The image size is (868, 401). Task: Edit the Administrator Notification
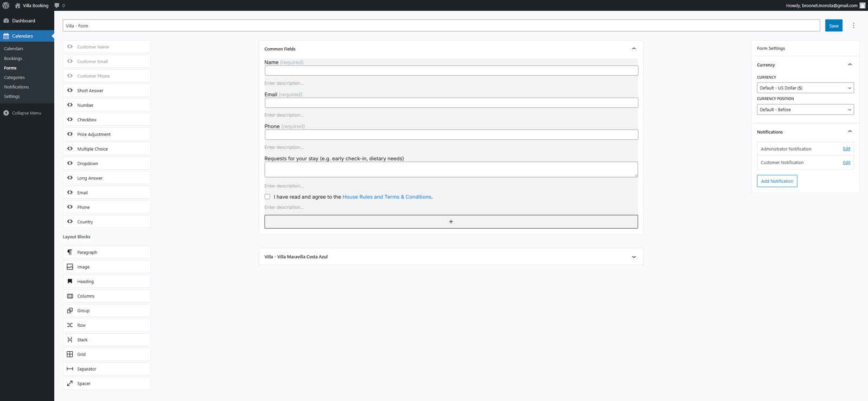coord(846,149)
